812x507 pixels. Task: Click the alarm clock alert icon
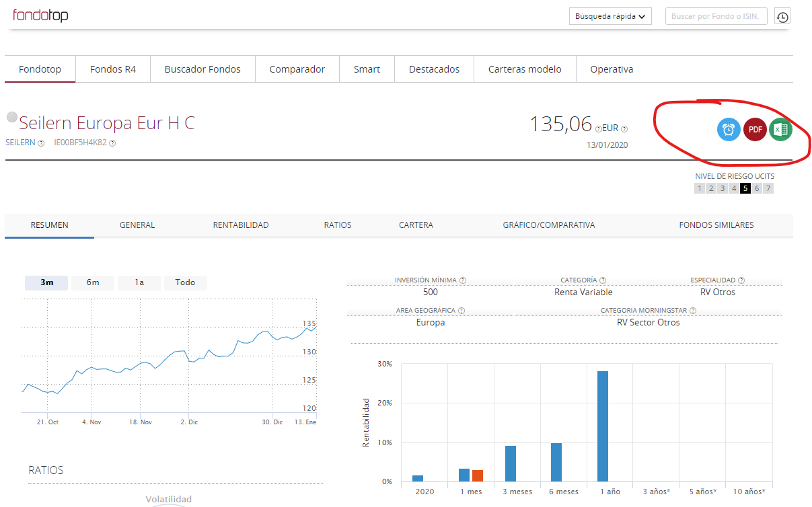point(729,129)
